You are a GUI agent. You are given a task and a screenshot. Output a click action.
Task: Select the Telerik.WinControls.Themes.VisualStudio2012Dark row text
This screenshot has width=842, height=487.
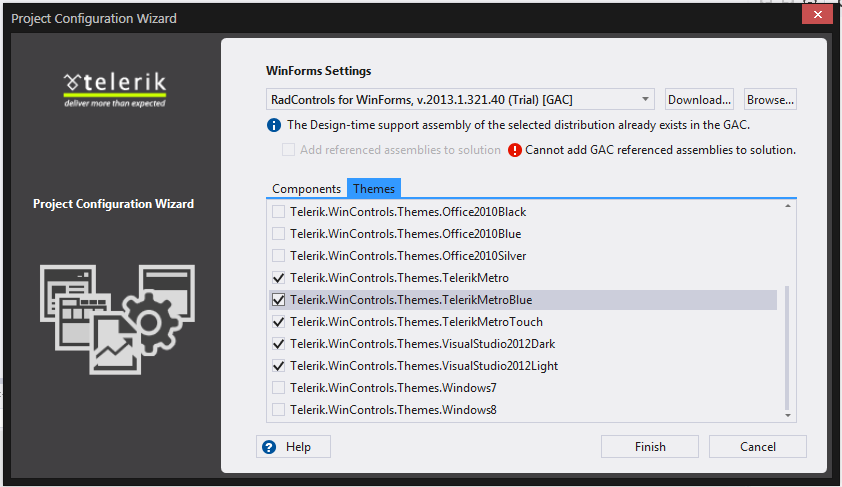(423, 344)
